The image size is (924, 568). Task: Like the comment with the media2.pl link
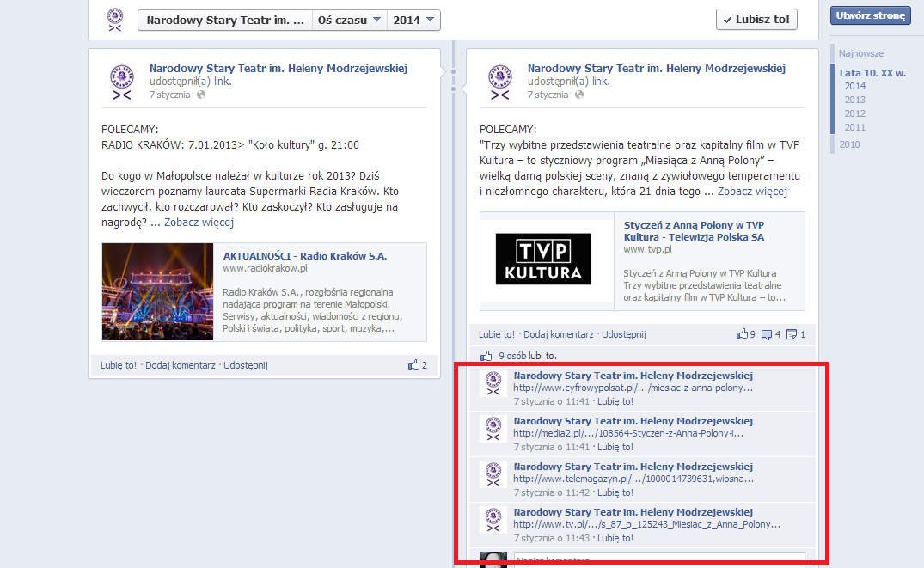(x=615, y=447)
